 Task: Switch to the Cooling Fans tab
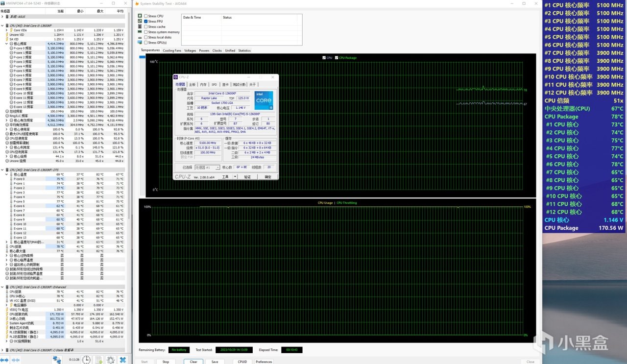tap(172, 50)
